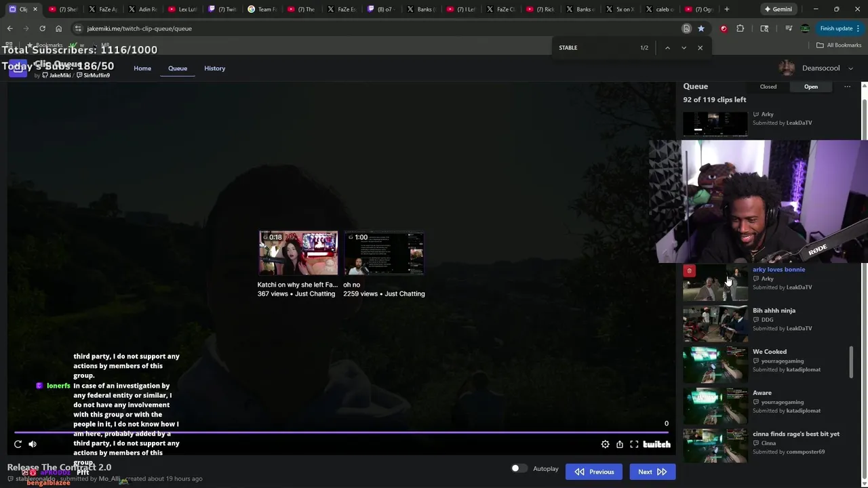The height and width of the screenshot is (488, 868).
Task: Switch to the 'caleb' X tab
Action: click(660, 9)
